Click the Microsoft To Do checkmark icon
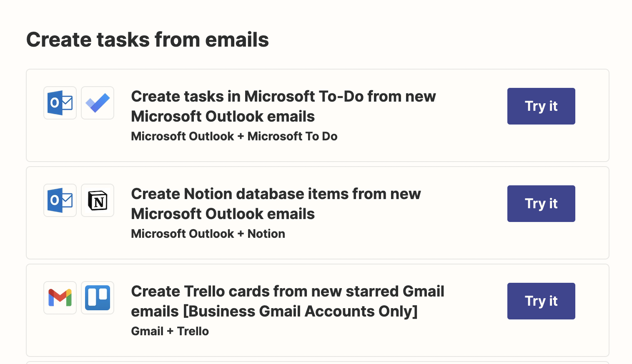This screenshot has width=632, height=364. [98, 103]
